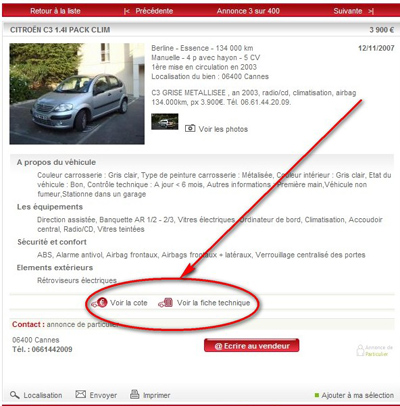The image size is (400, 406).
Task: Open the Voir la cote link
Action: (x=129, y=303)
